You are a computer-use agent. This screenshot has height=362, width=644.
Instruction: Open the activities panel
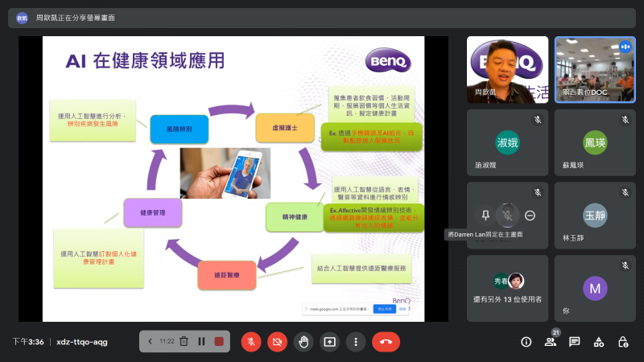[x=599, y=342]
